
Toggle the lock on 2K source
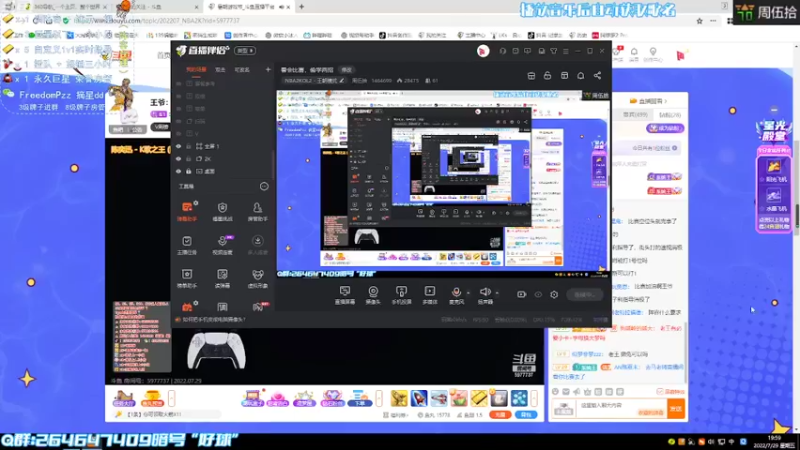click(188, 159)
